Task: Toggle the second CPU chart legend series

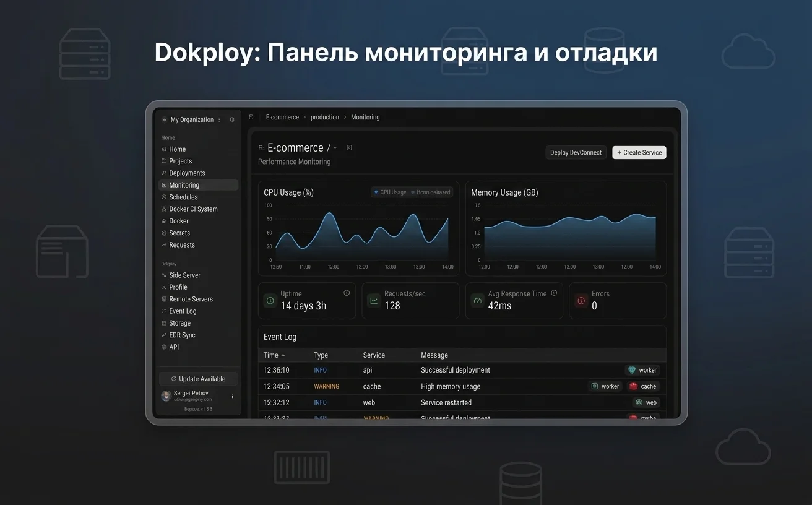Action: coord(431,192)
